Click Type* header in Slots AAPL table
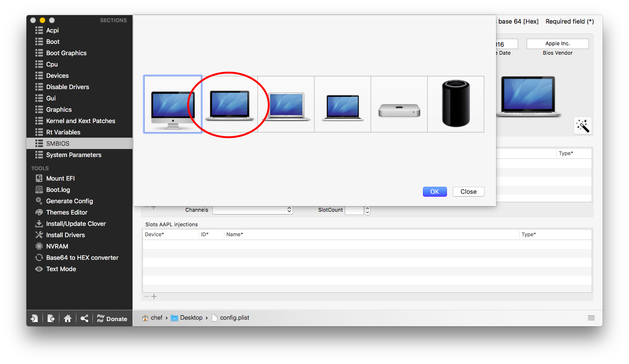Viewport: 629px width, 364px height. point(556,234)
